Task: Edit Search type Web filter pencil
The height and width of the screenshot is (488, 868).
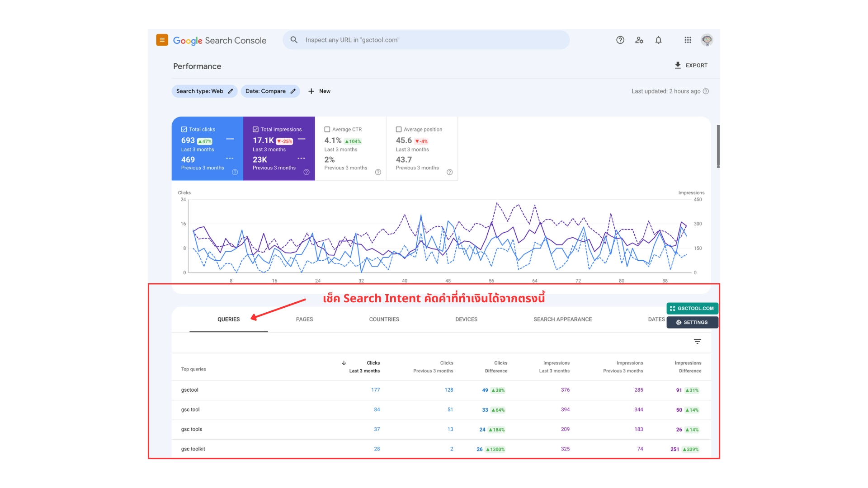Action: pyautogui.click(x=231, y=91)
